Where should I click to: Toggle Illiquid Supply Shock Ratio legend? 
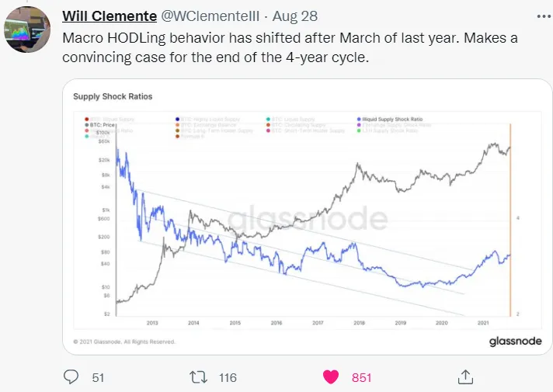390,119
